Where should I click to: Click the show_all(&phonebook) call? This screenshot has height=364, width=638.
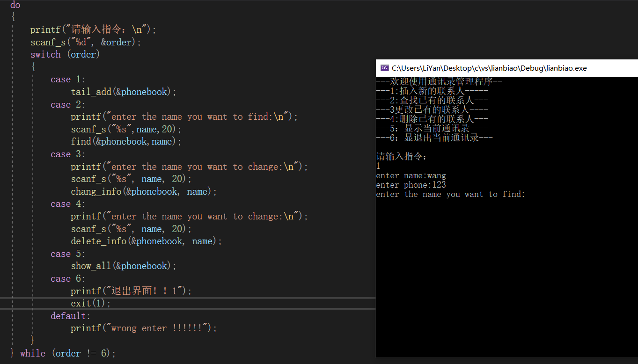tap(124, 266)
